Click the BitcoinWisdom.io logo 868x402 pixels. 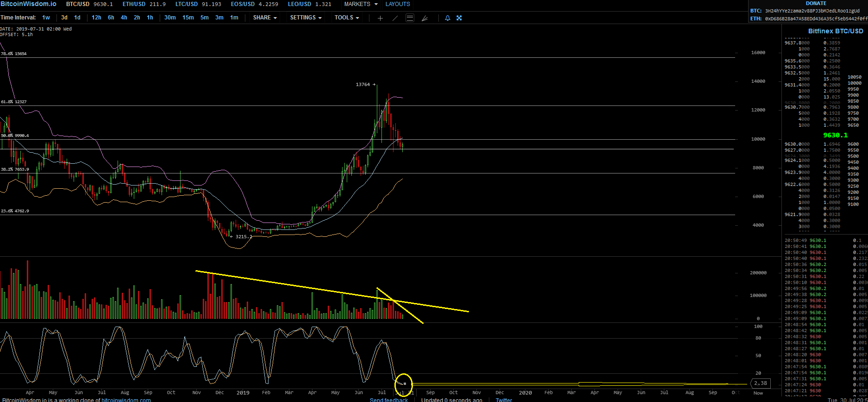pos(29,4)
